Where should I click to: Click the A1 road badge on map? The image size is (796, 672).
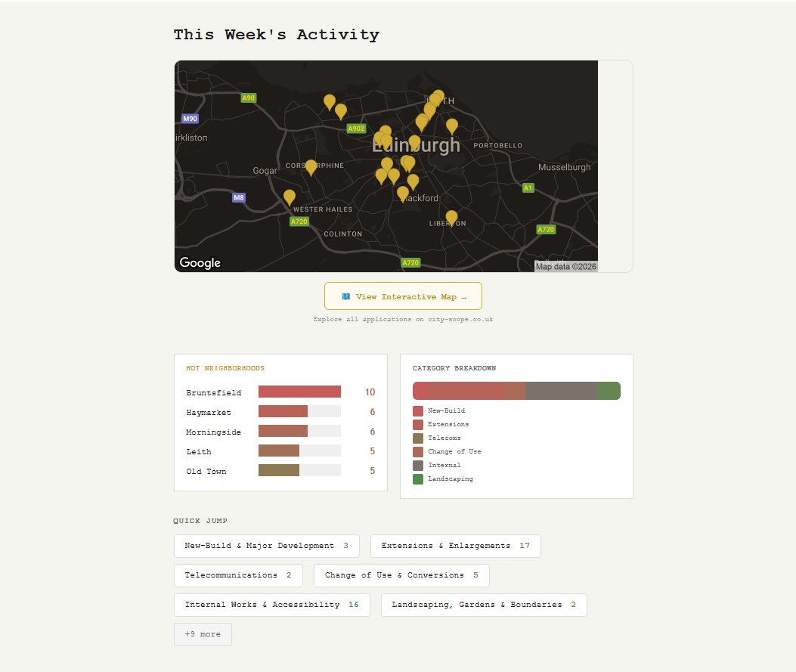pyautogui.click(x=528, y=187)
